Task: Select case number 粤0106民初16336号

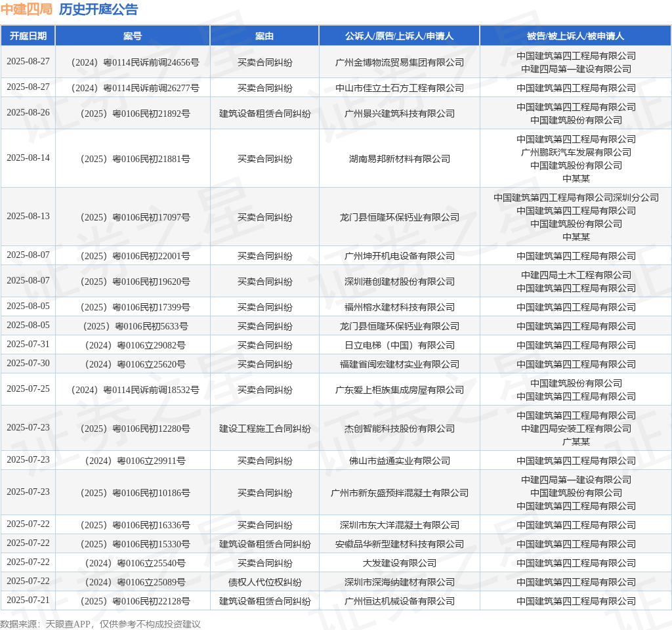Action: [135, 526]
